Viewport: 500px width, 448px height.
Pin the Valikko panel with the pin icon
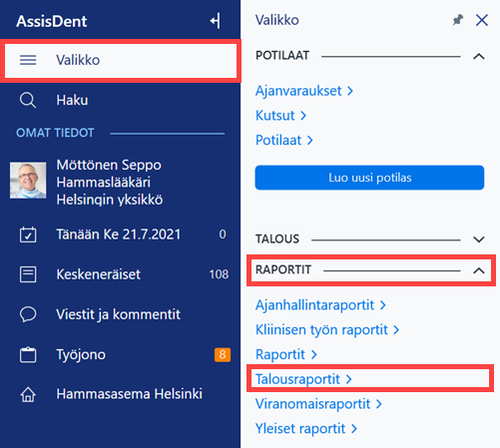point(458,20)
